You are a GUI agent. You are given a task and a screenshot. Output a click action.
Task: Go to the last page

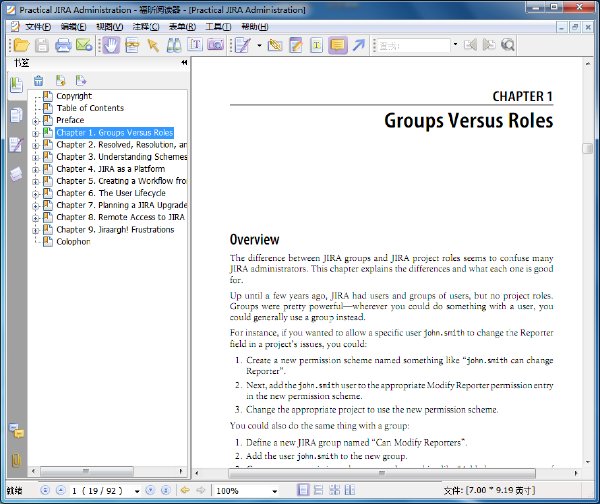(x=166, y=490)
